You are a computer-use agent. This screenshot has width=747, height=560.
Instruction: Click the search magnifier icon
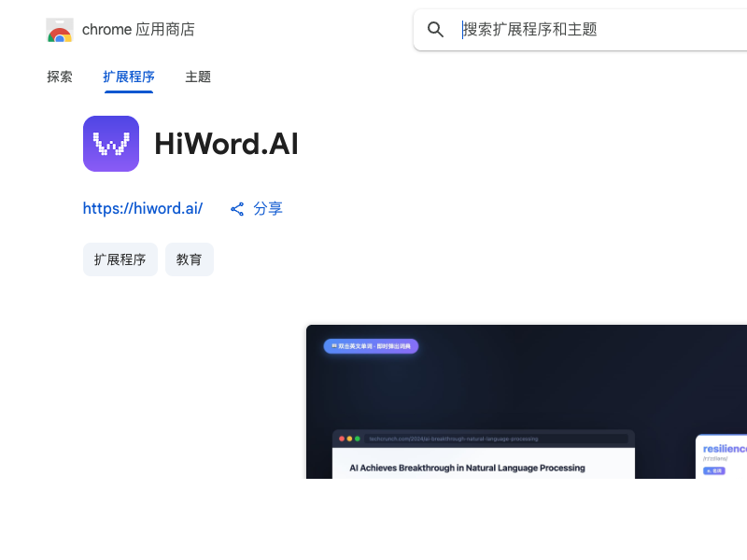coord(435,29)
